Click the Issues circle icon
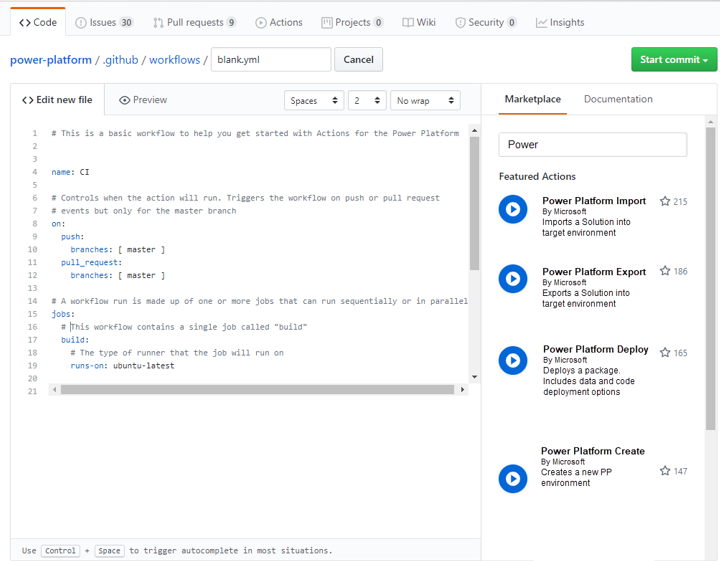Image resolution: width=720 pixels, height=561 pixels. [x=80, y=23]
